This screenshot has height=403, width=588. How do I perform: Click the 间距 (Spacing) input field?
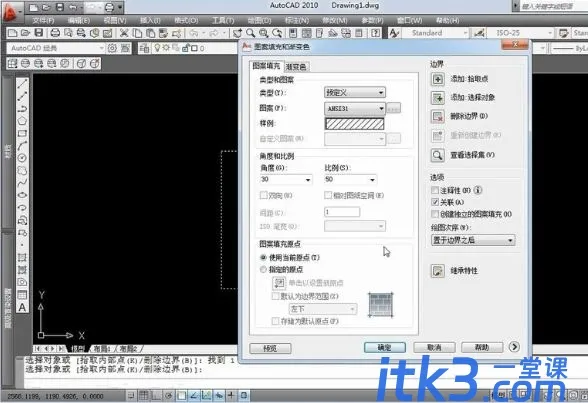pos(342,212)
